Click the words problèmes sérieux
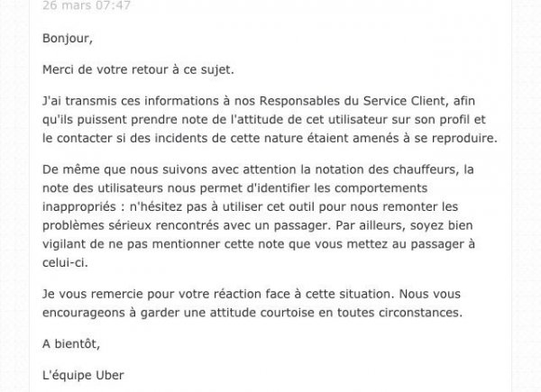 (97, 225)
